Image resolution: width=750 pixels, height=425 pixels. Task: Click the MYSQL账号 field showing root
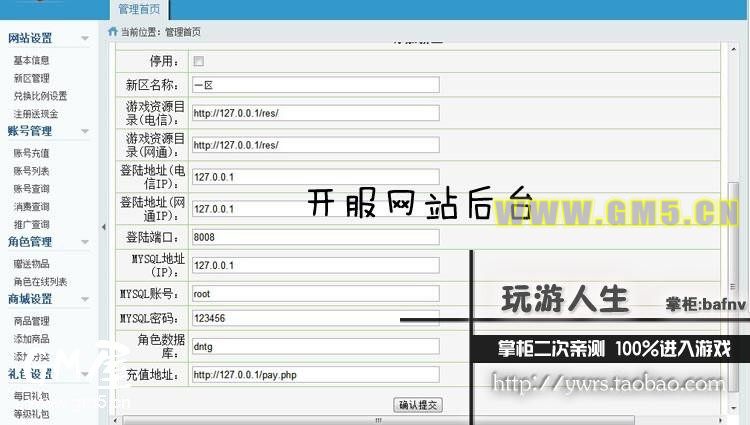(x=316, y=294)
